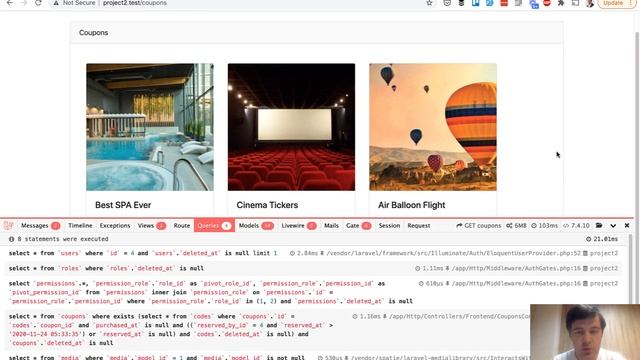This screenshot has height=360, width=640.
Task: Click the browser forward arrow
Action: coord(24,3)
